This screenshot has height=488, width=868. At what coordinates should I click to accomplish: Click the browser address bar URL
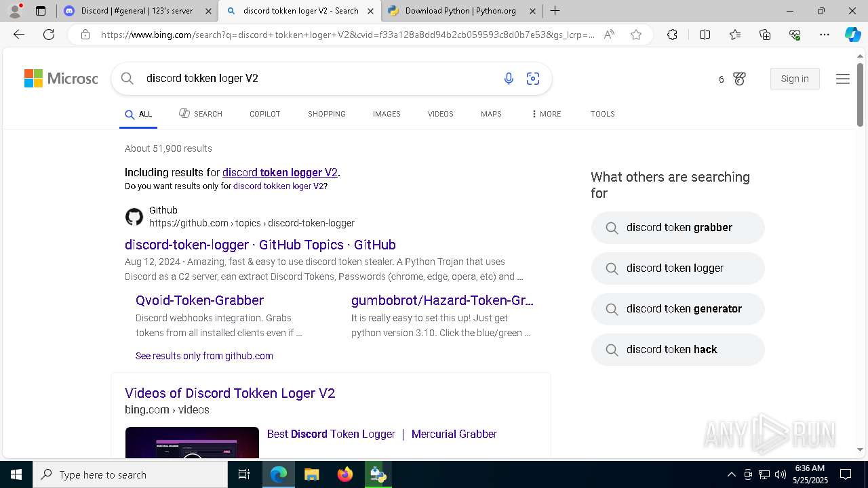click(x=347, y=35)
